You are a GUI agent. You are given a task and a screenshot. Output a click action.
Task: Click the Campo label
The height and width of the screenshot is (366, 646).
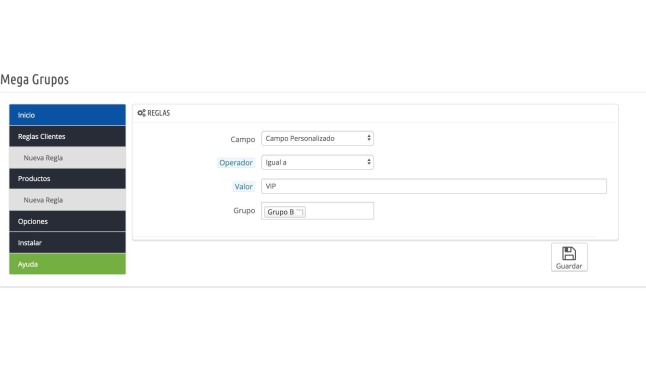(x=243, y=139)
